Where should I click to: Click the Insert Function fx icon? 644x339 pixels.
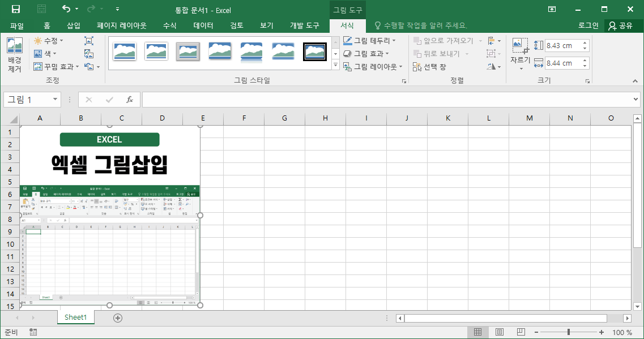point(129,99)
